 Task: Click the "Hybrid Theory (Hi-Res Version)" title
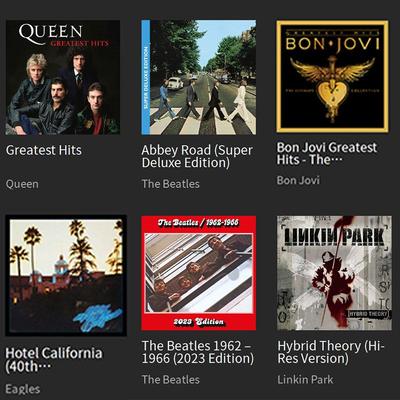pos(331,352)
